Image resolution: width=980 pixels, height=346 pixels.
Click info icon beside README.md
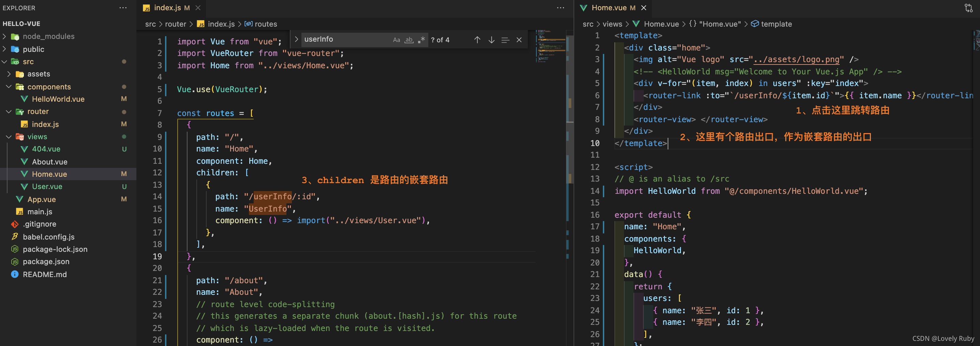(x=15, y=274)
